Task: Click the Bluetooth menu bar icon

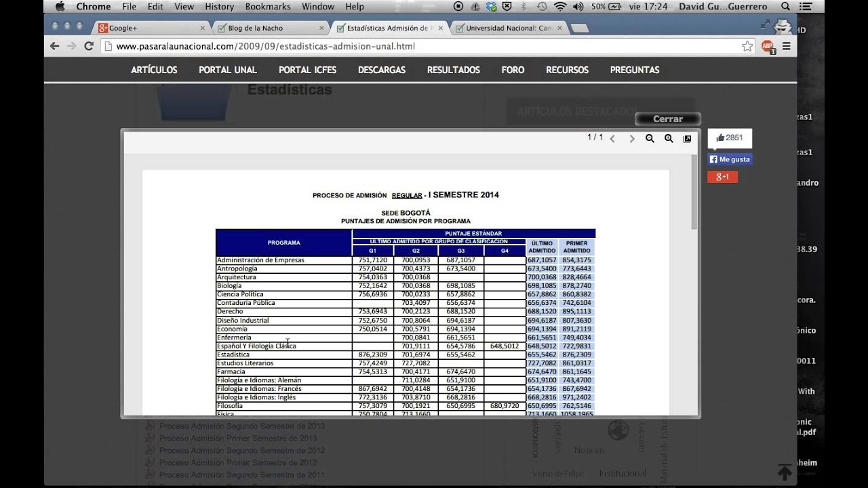Action: pos(524,7)
